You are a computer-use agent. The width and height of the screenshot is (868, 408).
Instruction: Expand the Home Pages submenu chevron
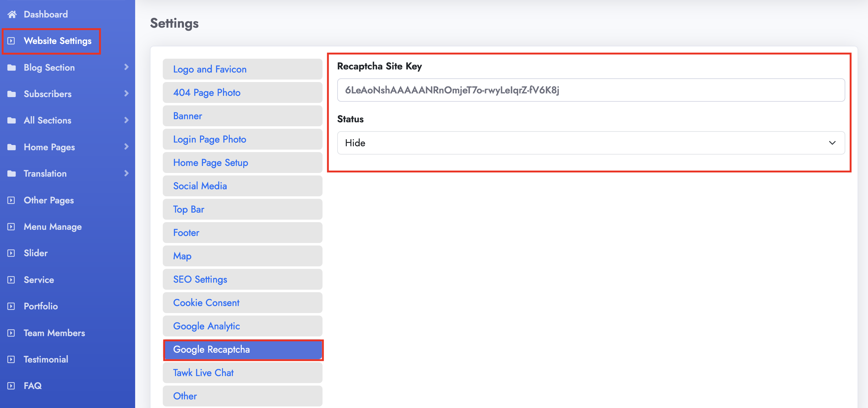point(126,147)
